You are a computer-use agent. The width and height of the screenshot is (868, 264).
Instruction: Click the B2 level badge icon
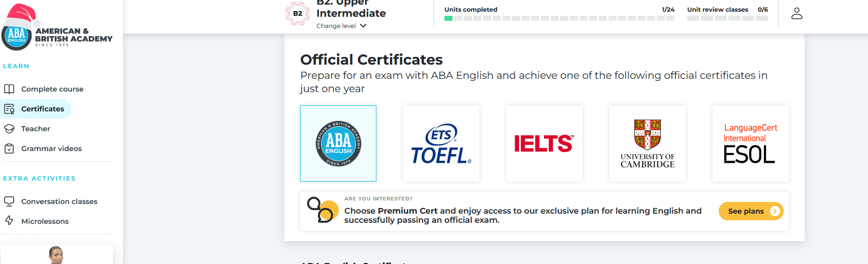298,14
